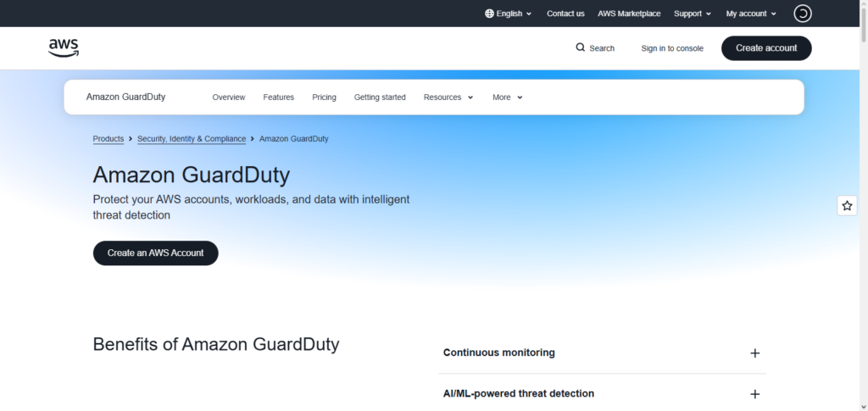Open the AWS Marketplace link
This screenshot has height=411, width=868.
629,14
